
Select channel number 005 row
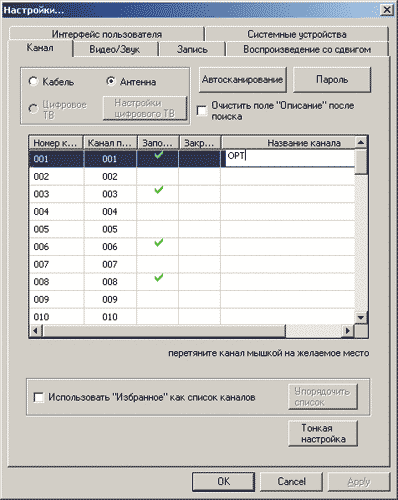[192, 229]
